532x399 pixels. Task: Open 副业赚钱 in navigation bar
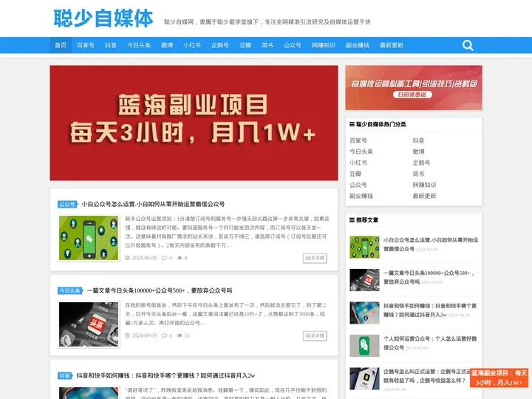tap(358, 45)
